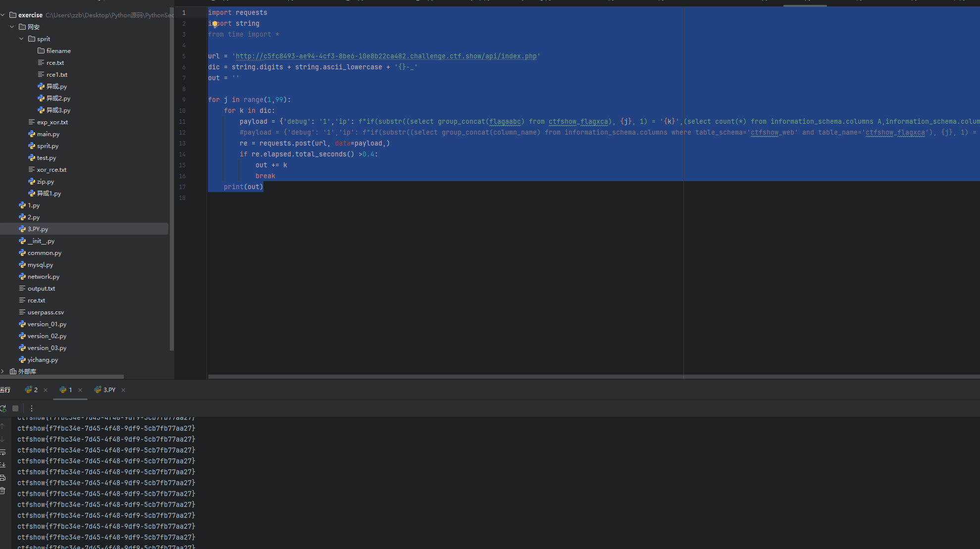Click the down arrow in run output gutter

3,439
